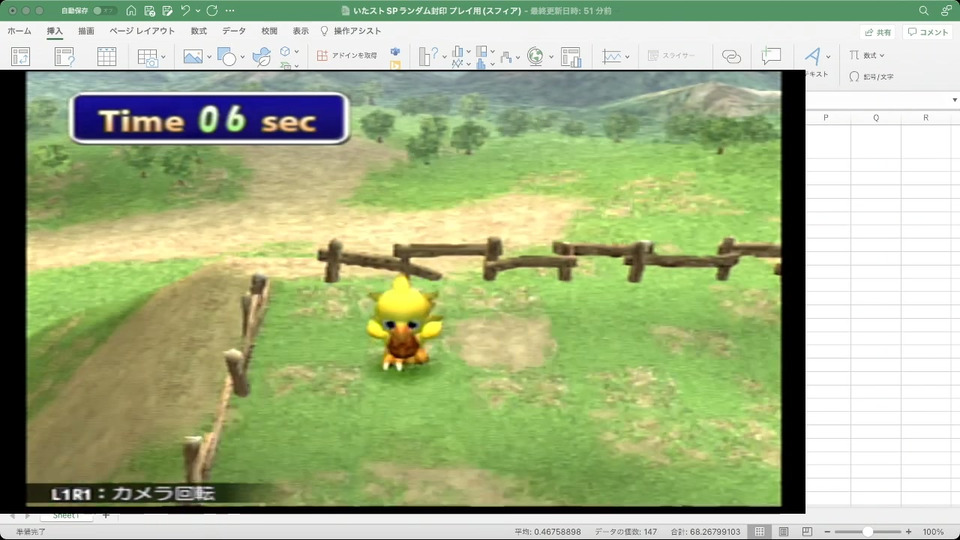Click the テキスト text A icon

[x=813, y=56]
